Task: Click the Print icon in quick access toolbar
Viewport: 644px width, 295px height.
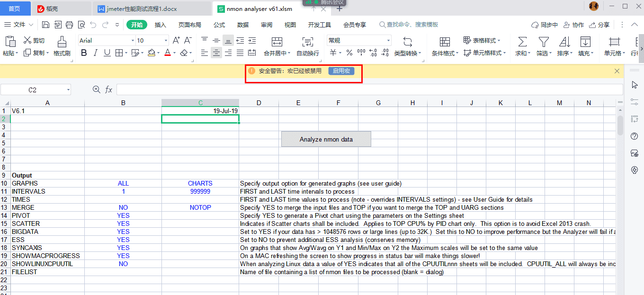Action: tap(70, 24)
